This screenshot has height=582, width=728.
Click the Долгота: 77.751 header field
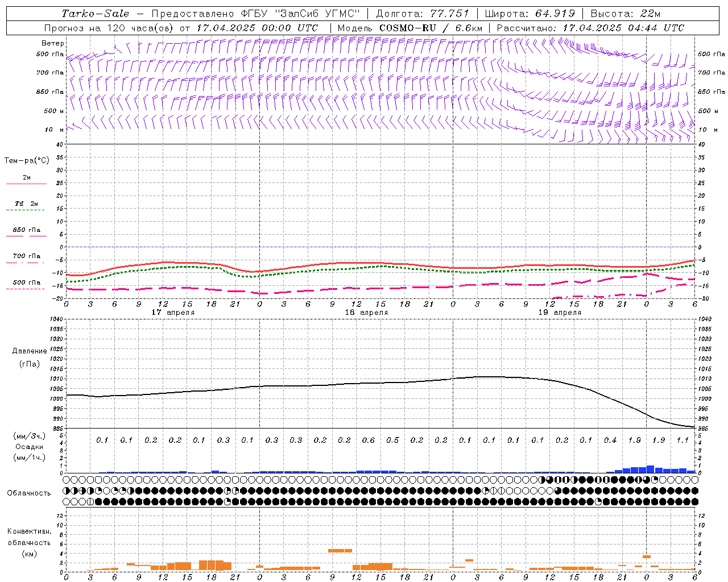point(423,14)
